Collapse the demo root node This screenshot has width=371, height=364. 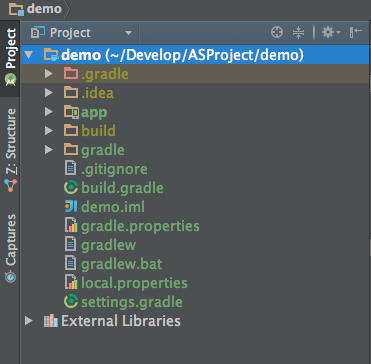point(29,55)
